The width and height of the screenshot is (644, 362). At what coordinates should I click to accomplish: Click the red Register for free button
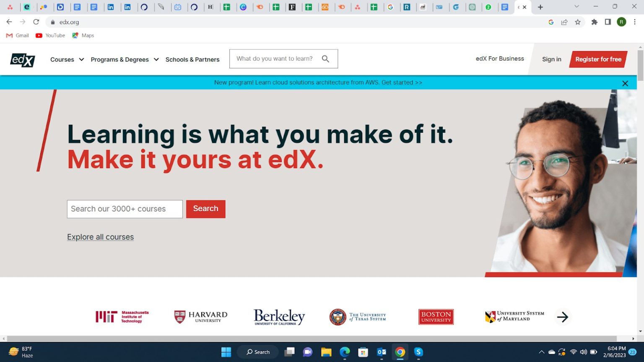click(x=598, y=59)
